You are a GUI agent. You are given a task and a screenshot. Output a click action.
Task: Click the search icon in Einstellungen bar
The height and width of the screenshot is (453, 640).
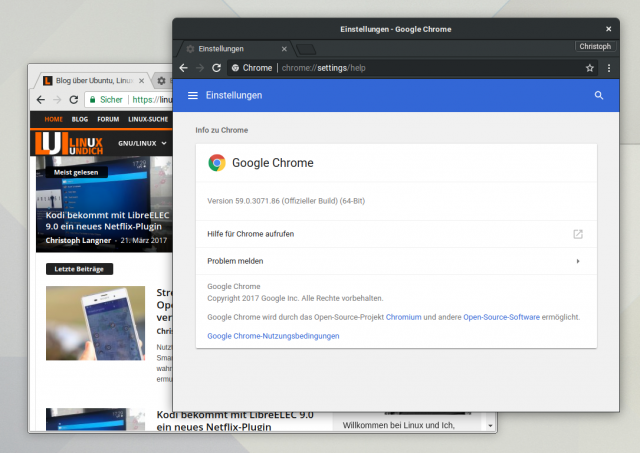click(x=599, y=95)
